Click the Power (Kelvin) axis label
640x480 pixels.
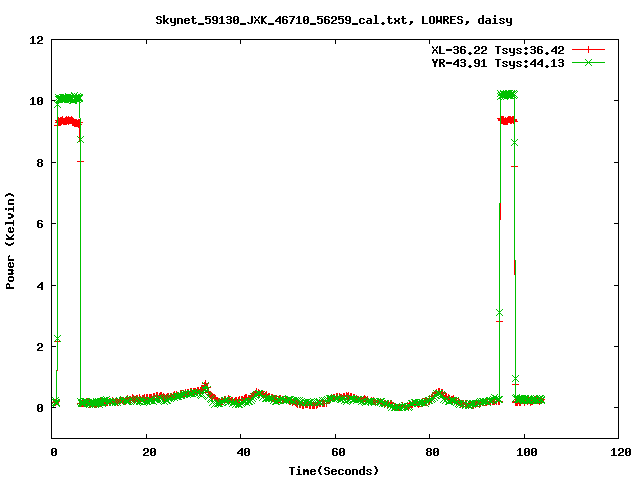[x=10, y=241]
